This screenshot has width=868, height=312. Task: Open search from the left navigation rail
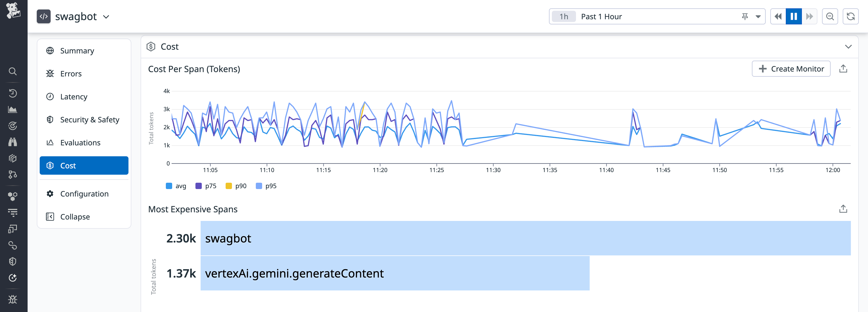[x=13, y=72]
